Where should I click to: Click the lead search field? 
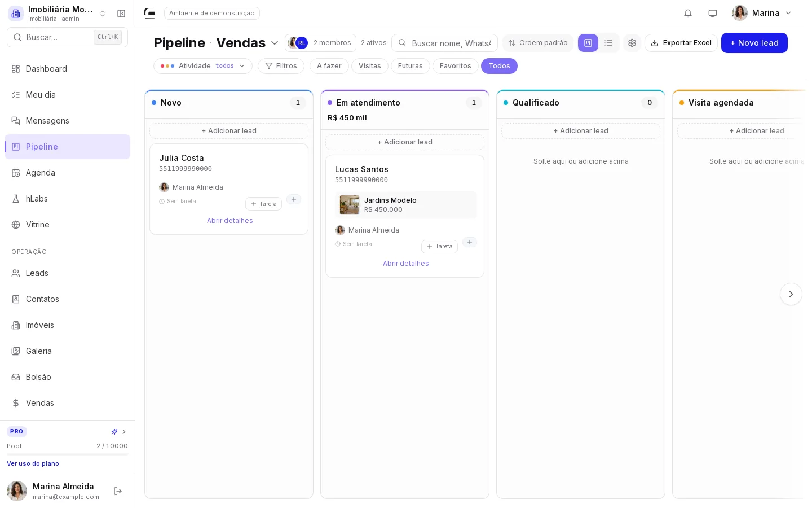(x=444, y=43)
